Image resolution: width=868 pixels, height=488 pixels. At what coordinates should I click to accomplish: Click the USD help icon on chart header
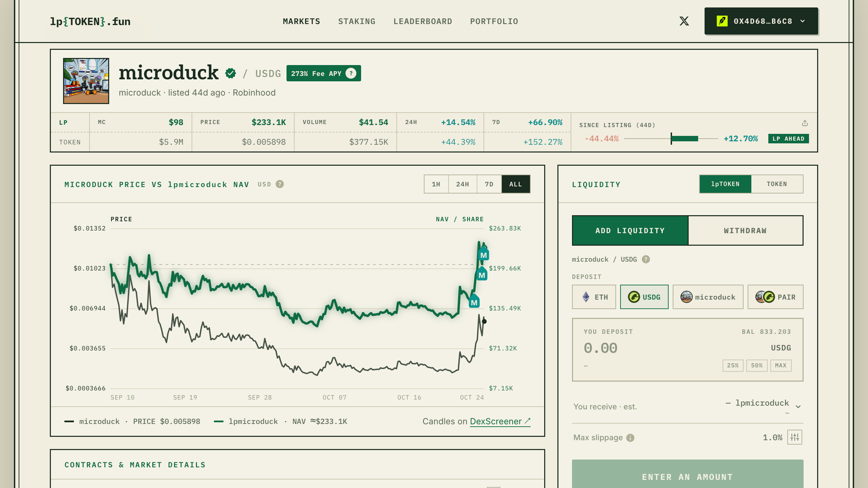coord(280,184)
